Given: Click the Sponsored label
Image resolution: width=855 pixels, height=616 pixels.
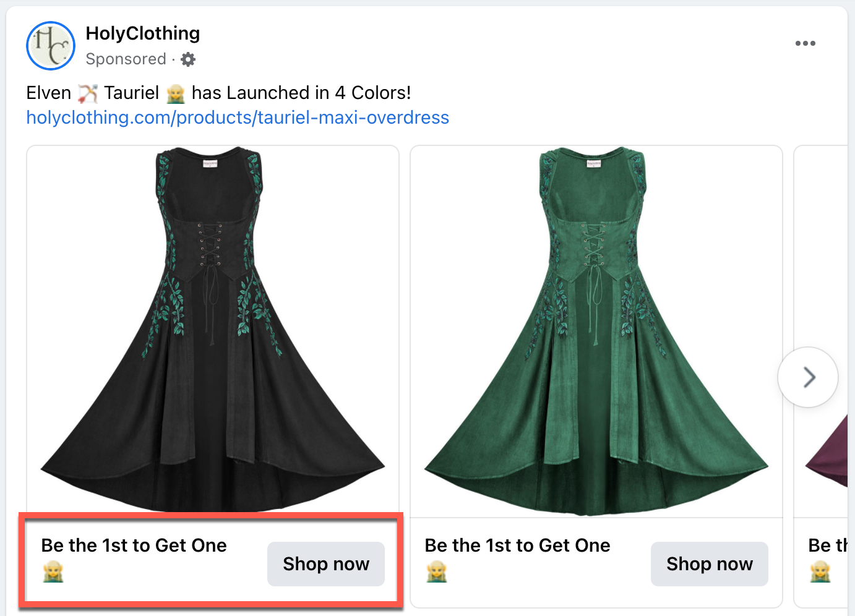Looking at the screenshot, I should click(x=126, y=59).
